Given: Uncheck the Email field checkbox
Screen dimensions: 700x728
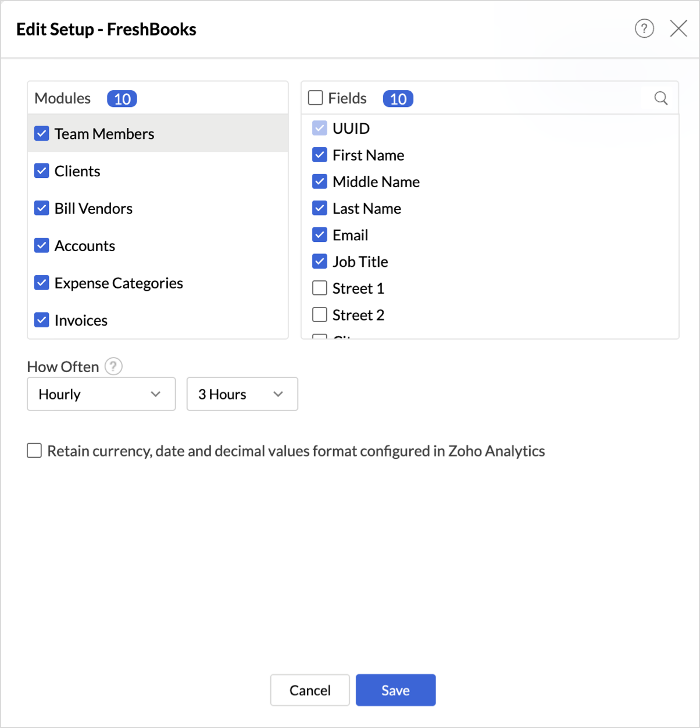Looking at the screenshot, I should coord(320,235).
